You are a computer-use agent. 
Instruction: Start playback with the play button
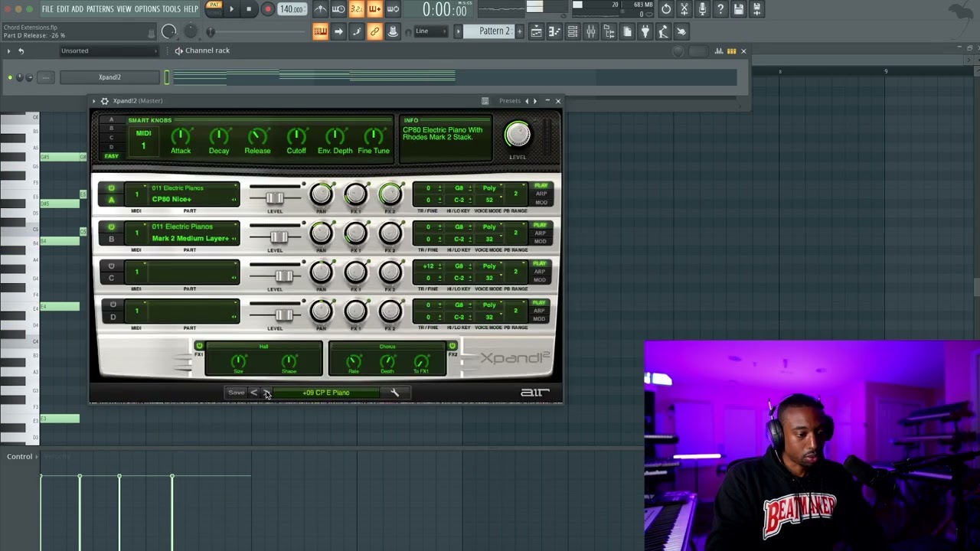click(x=231, y=9)
